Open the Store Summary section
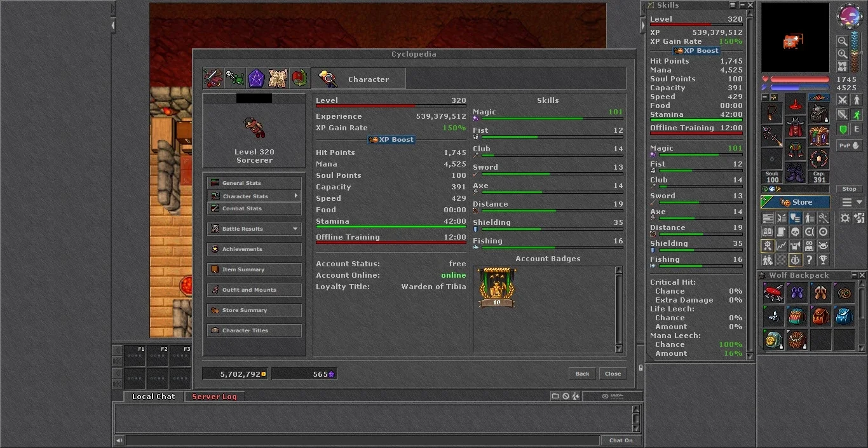868x448 pixels. pyautogui.click(x=254, y=310)
